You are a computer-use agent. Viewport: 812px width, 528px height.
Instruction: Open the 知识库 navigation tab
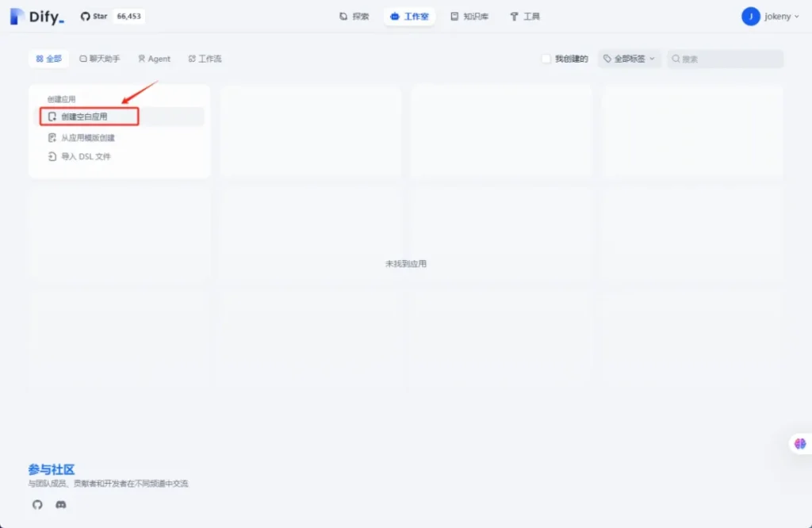coord(469,16)
